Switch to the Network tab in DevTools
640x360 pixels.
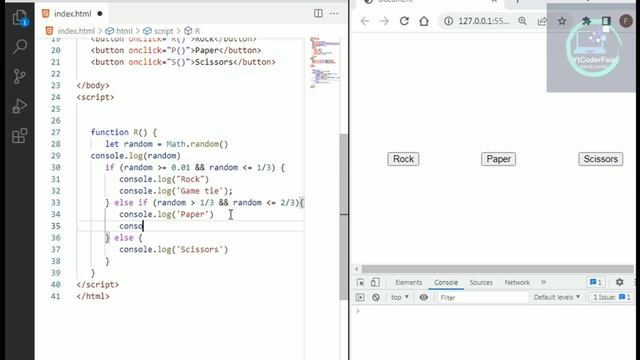coord(517,282)
